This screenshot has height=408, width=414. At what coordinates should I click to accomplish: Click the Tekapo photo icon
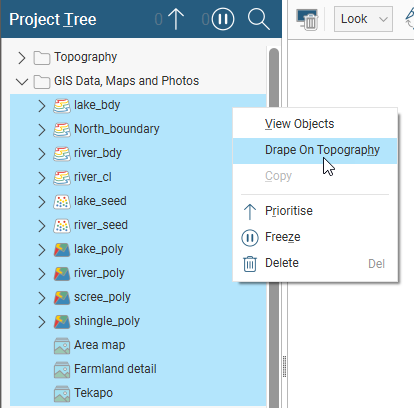click(x=62, y=393)
